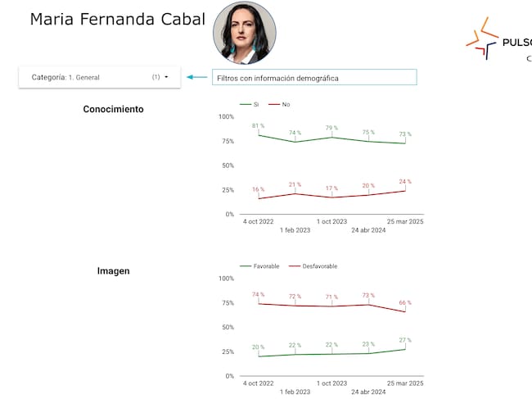Click the Pulso logo icon
The image size is (532, 399).
pos(482,38)
